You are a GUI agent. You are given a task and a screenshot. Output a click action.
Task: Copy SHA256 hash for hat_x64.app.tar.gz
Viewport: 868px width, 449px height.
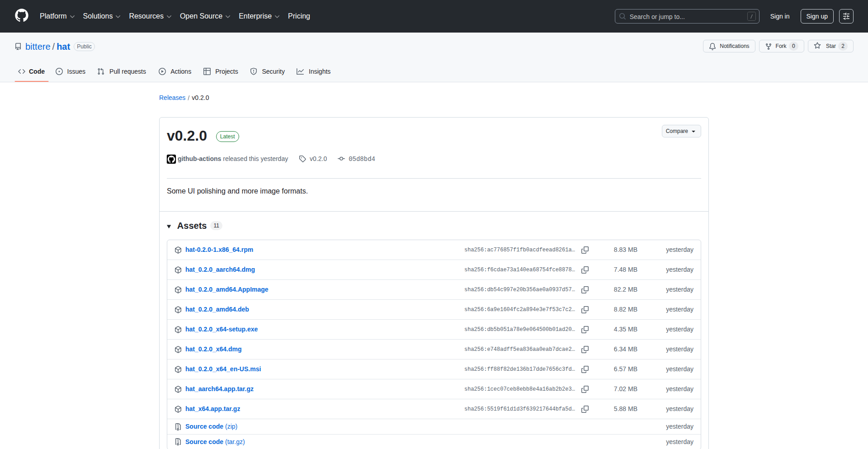click(x=585, y=409)
